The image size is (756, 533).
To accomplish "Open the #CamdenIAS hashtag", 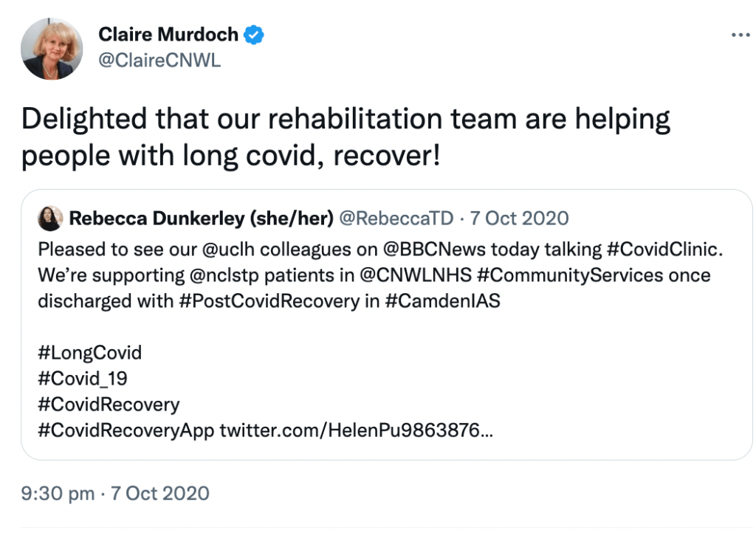I will 442,303.
